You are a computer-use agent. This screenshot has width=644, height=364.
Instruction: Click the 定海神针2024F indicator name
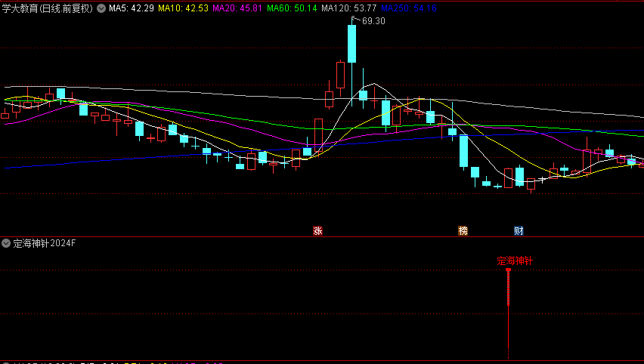click(x=45, y=243)
